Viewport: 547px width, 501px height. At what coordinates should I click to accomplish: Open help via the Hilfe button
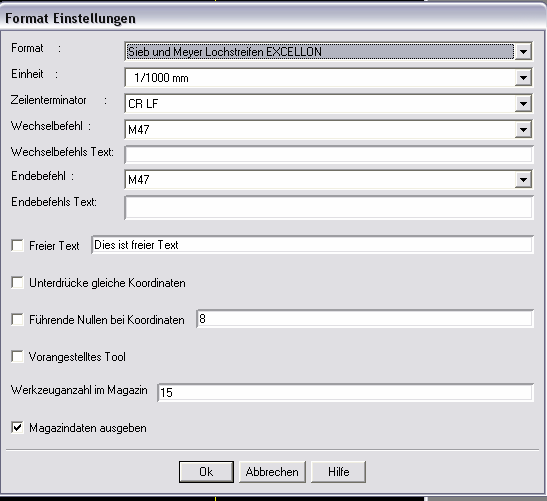338,472
